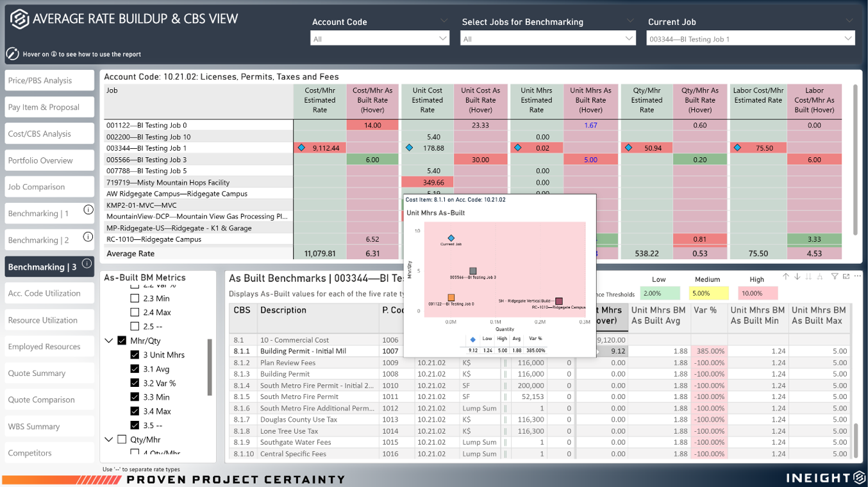Open the more options ellipsis on the As Built table
Screen dimensions: 868x487
pos(858,277)
